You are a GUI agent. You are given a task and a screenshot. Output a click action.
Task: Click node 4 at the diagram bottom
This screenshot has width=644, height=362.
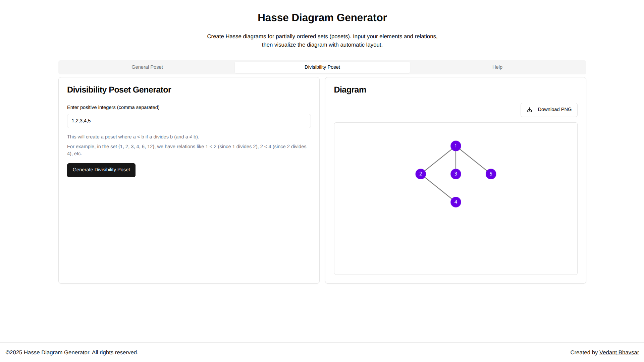455,202
